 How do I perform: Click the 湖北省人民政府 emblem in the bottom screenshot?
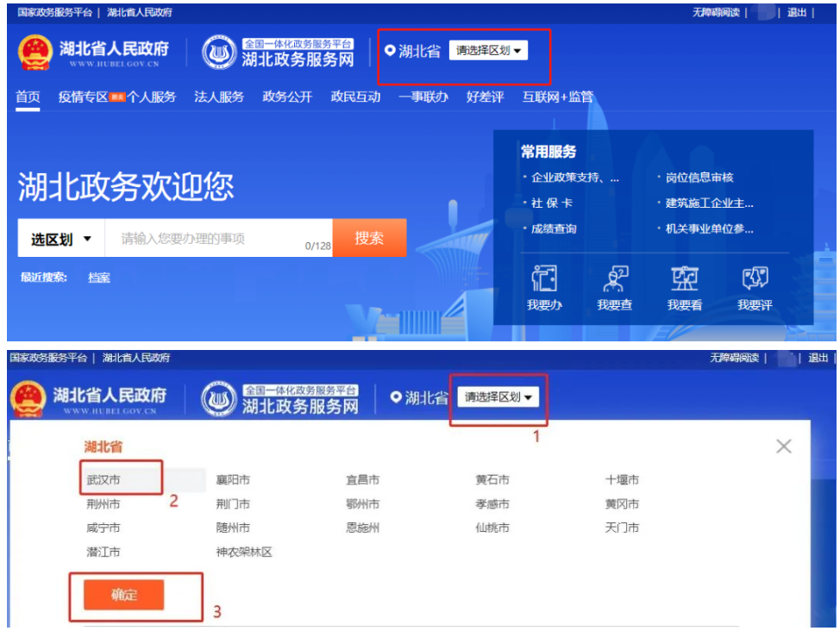tap(28, 398)
